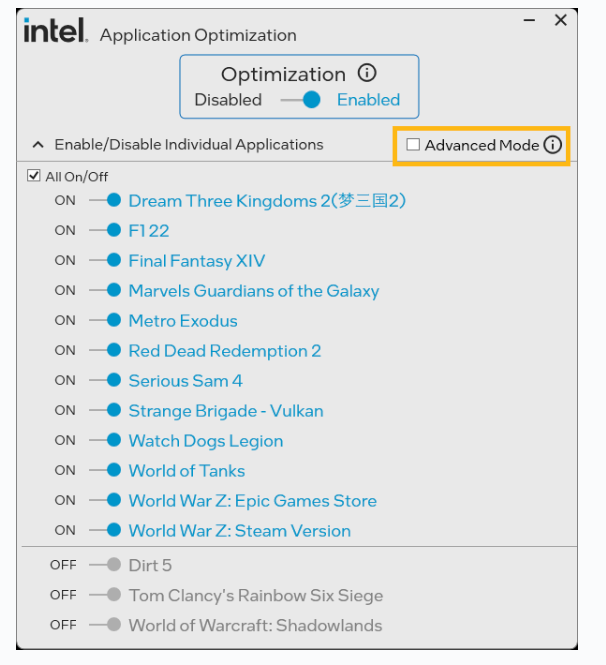Screen dimensions: 606x665
Task: Click the Advanced Mode info icon
Action: click(553, 145)
